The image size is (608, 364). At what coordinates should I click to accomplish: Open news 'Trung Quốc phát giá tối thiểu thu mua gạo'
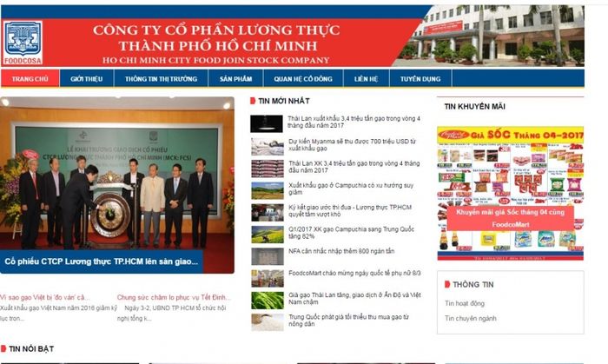pyautogui.click(x=348, y=321)
